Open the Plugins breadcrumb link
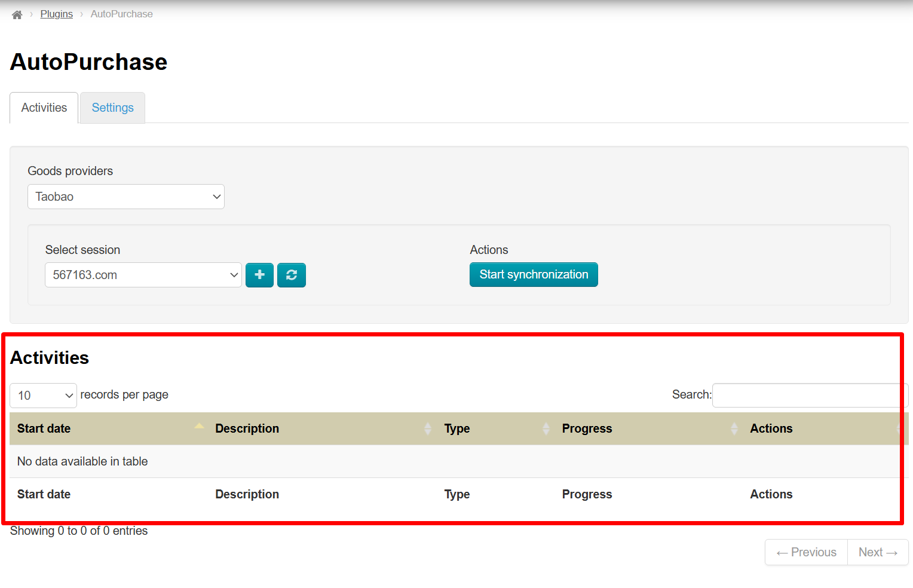Image resolution: width=913 pixels, height=588 pixels. (x=56, y=14)
